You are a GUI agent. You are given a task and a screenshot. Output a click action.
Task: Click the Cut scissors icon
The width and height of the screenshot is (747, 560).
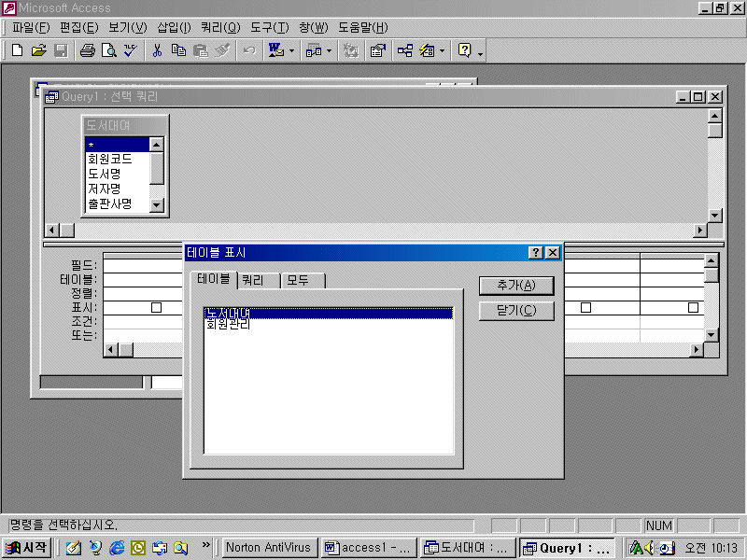pos(158,50)
